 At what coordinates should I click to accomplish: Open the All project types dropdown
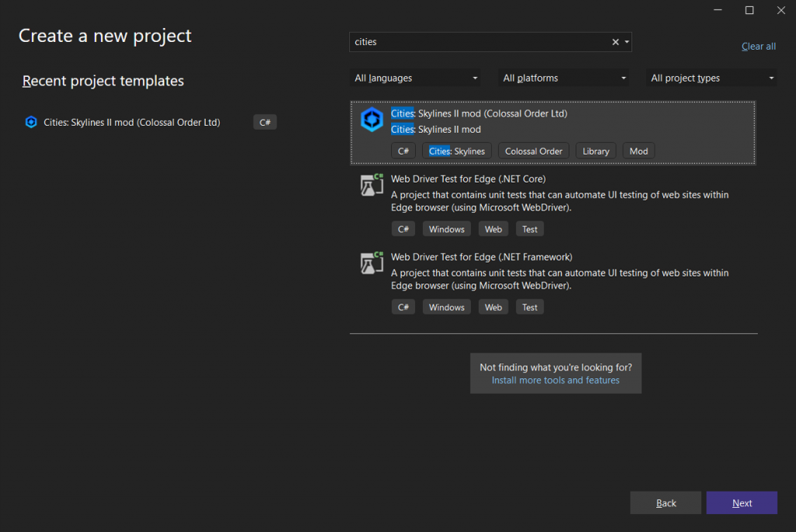point(710,78)
